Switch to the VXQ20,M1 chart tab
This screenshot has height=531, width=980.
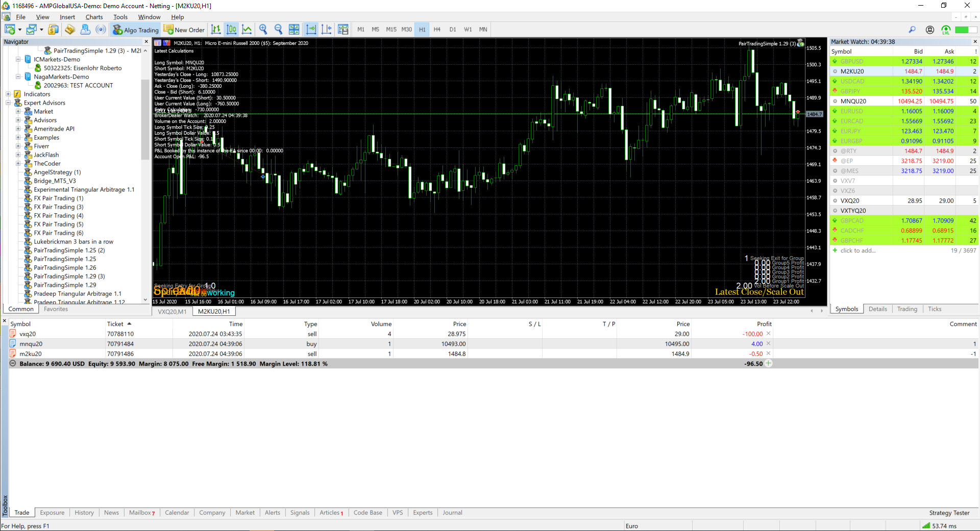pos(172,311)
